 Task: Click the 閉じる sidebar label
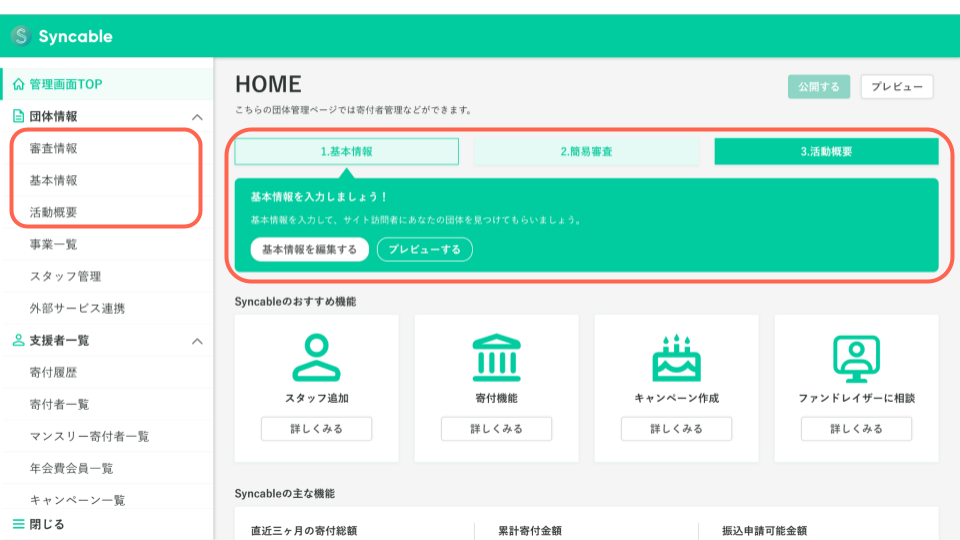(x=47, y=524)
